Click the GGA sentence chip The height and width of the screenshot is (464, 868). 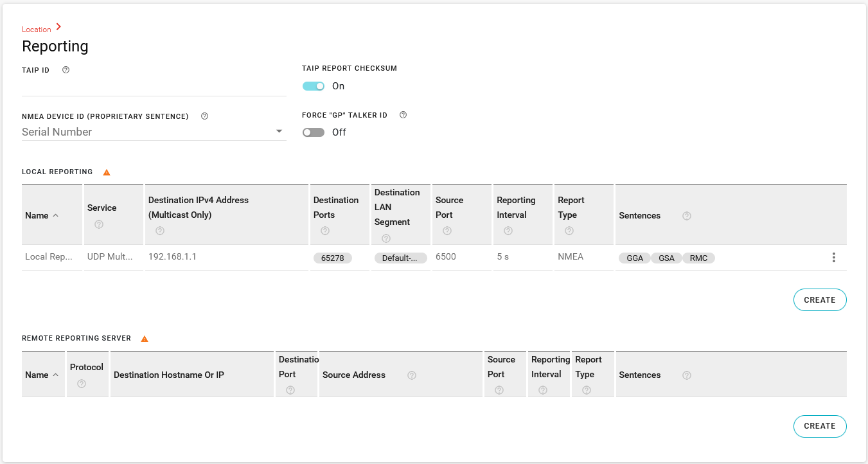point(634,258)
